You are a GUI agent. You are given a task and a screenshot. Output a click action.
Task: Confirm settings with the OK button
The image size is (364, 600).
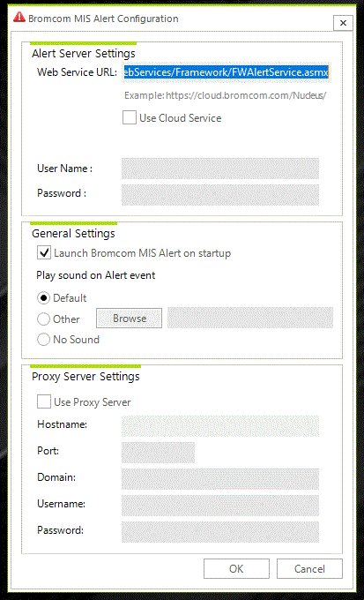click(x=236, y=568)
